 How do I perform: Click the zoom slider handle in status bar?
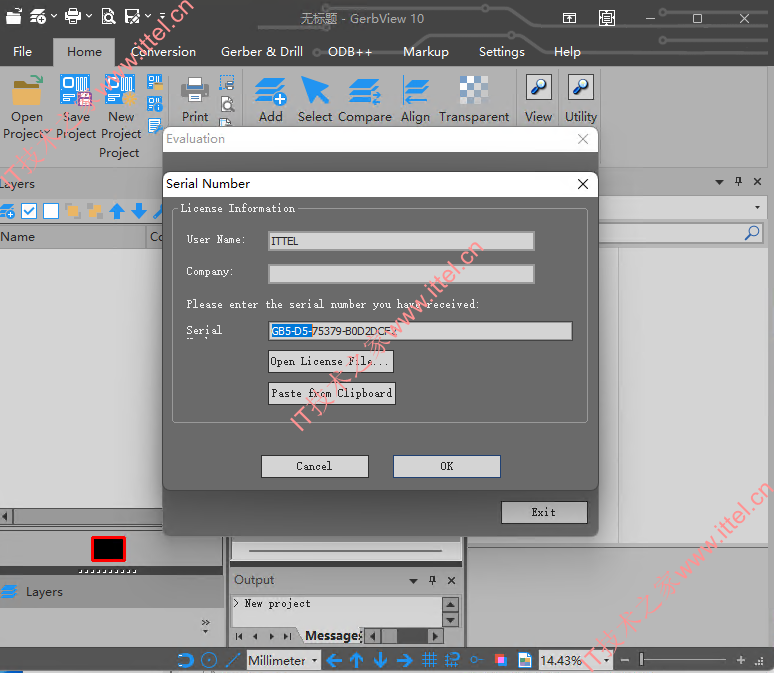(641, 659)
